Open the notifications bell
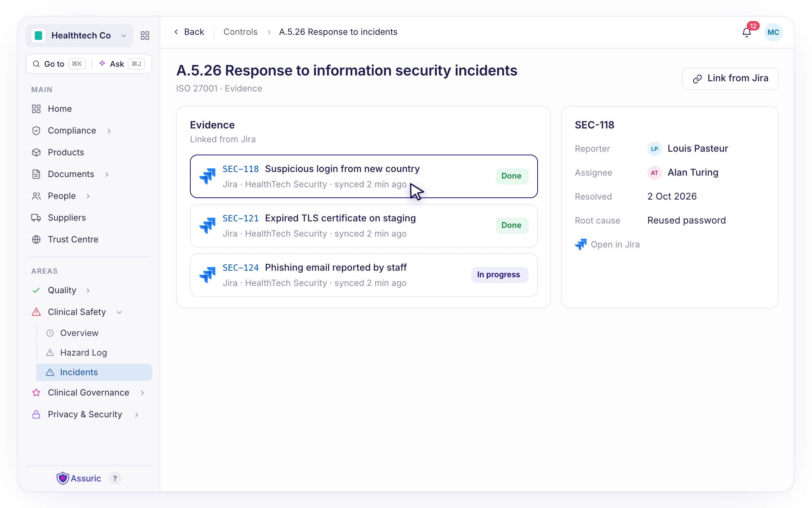Viewport: 812px width, 508px height. (x=747, y=33)
